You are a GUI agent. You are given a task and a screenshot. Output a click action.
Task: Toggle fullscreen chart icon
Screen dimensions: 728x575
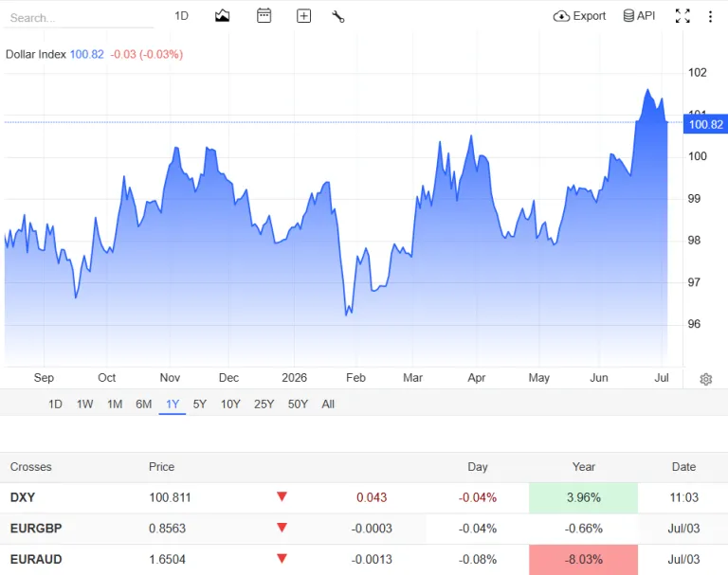tap(682, 16)
